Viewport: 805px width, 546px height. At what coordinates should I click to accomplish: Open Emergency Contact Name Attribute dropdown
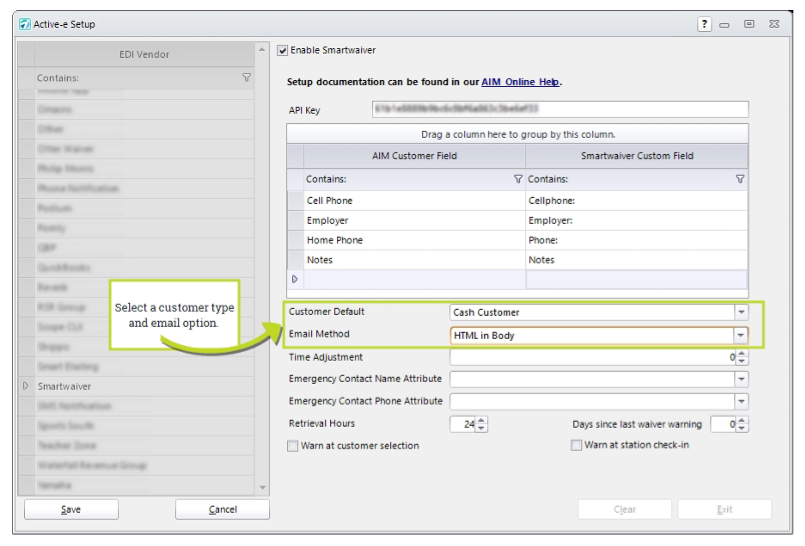click(741, 379)
